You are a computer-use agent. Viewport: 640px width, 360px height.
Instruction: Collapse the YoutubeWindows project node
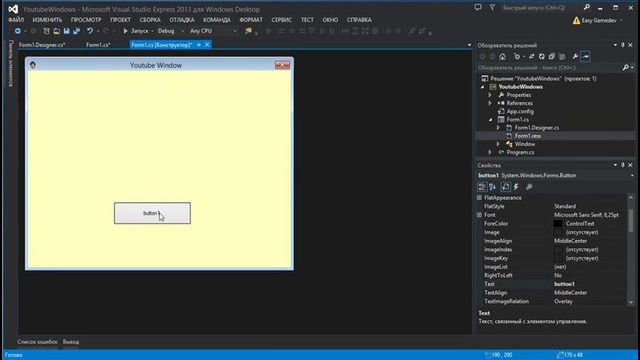(482, 87)
